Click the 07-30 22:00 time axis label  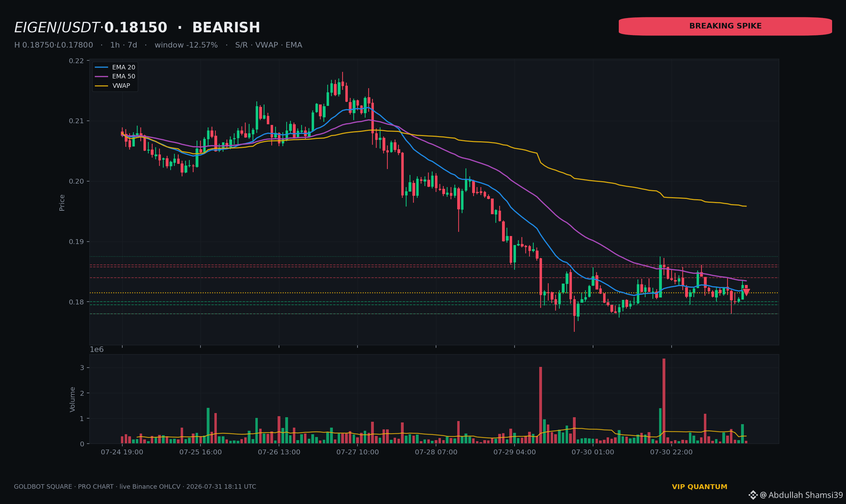click(671, 452)
